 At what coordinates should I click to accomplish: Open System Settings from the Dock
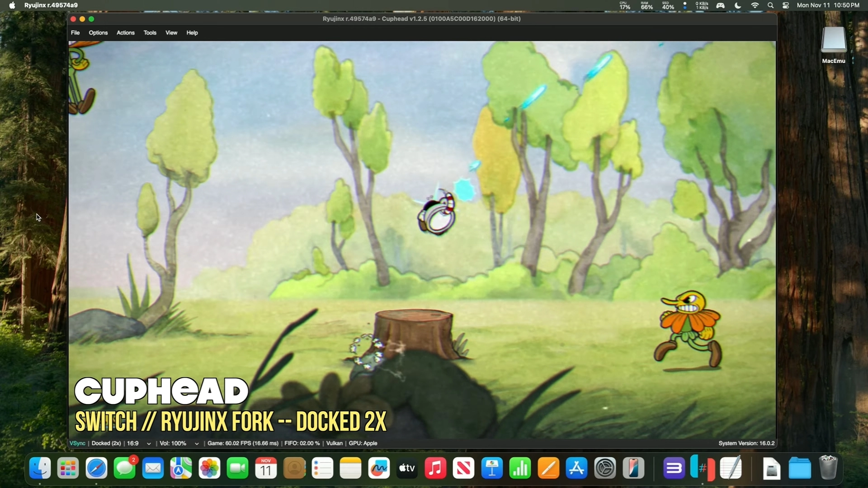click(605, 468)
